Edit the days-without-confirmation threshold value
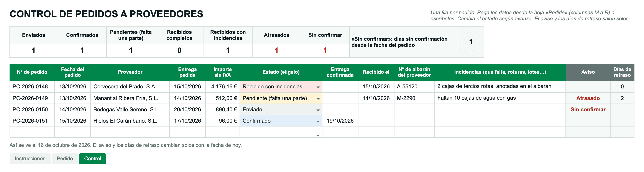The width and height of the screenshot is (644, 172). point(471,42)
